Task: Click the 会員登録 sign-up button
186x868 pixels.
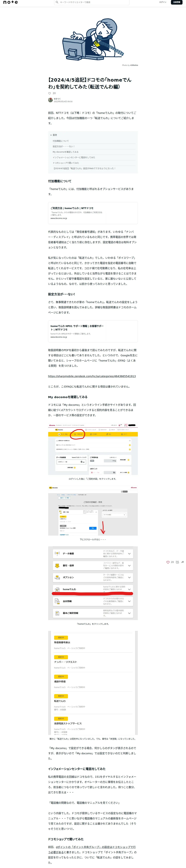Action: click(177, 2)
